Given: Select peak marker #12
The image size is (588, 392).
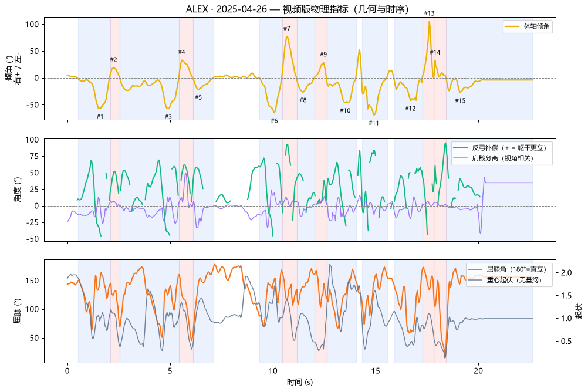Looking at the screenshot, I should coord(410,109).
